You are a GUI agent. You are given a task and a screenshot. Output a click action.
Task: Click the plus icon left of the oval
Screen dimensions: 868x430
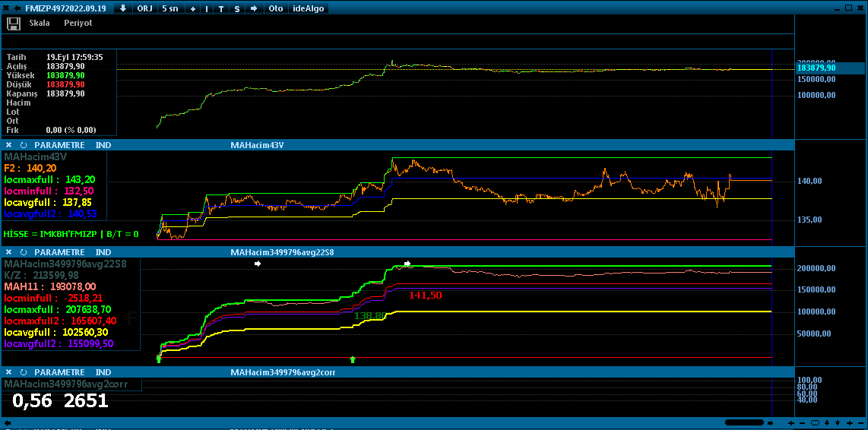pos(791,423)
